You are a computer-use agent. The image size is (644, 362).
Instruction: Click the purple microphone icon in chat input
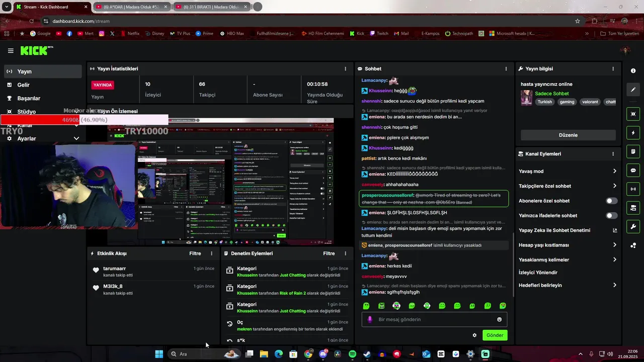(370, 319)
